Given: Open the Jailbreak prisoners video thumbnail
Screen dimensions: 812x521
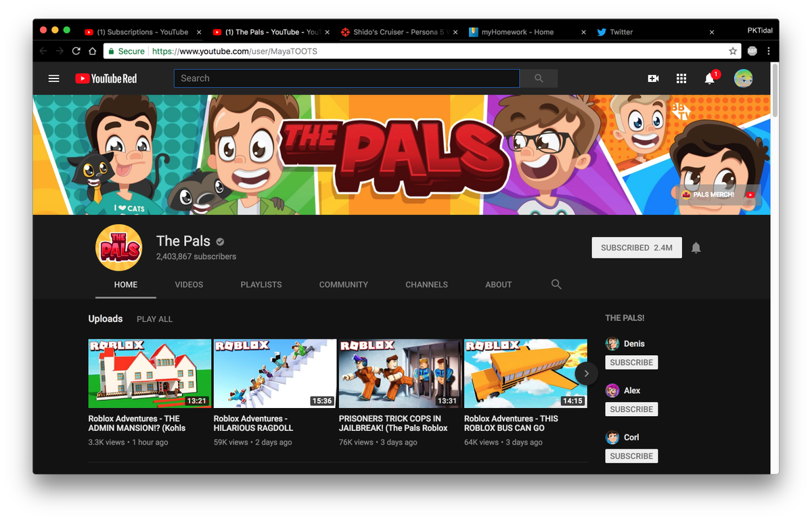Looking at the screenshot, I should 400,373.
